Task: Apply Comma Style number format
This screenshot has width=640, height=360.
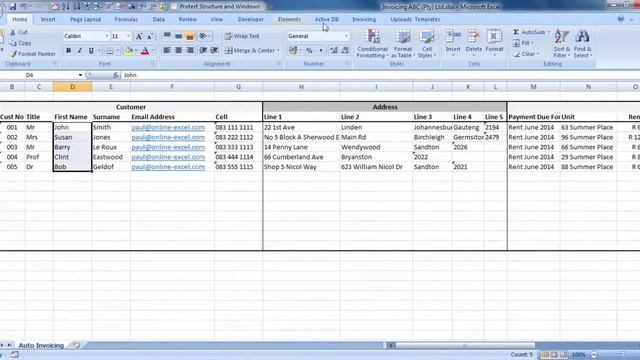Action: pyautogui.click(x=321, y=51)
